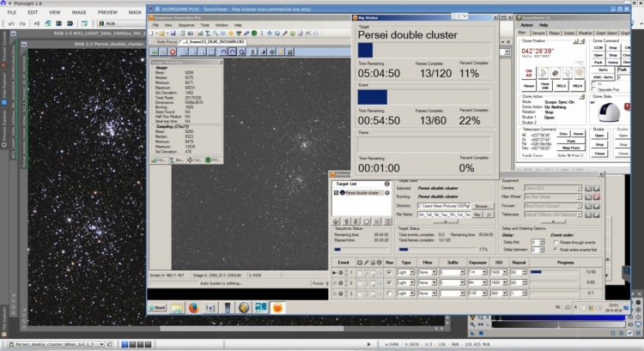Viewport: 644px width, 351px height.
Task: Open Firefox from the remote taskbar
Action: tap(193, 307)
